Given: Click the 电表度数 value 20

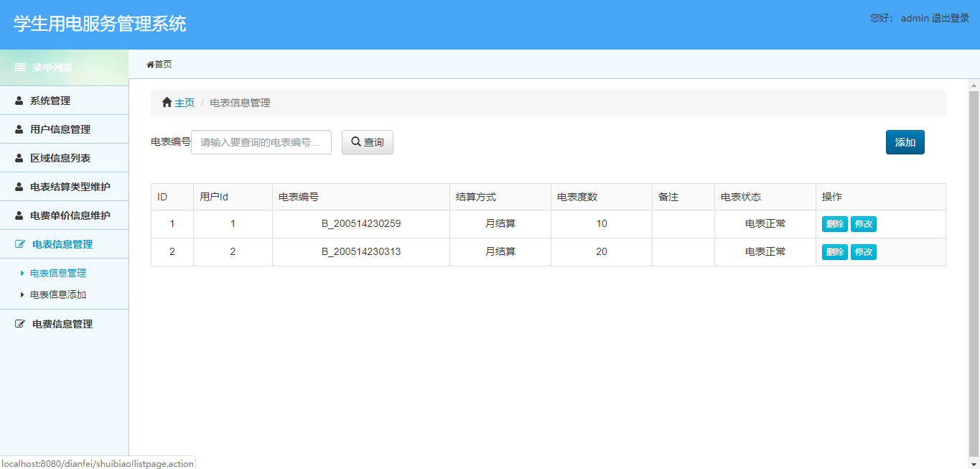Looking at the screenshot, I should click(x=602, y=252).
